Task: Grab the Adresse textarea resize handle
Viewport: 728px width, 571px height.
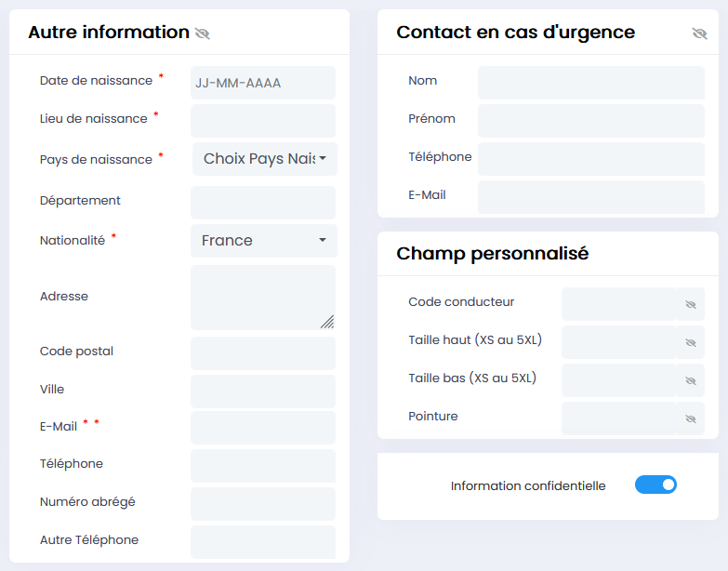Action: (x=327, y=322)
